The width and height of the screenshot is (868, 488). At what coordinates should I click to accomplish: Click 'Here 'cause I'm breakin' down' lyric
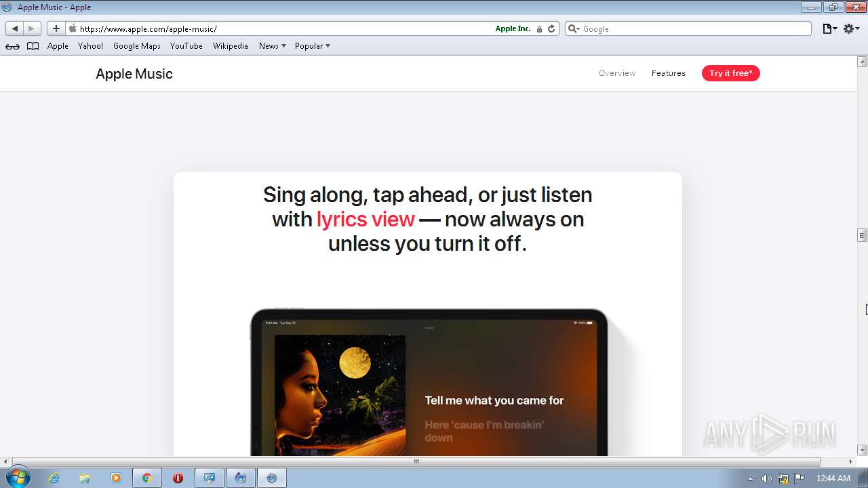click(484, 431)
